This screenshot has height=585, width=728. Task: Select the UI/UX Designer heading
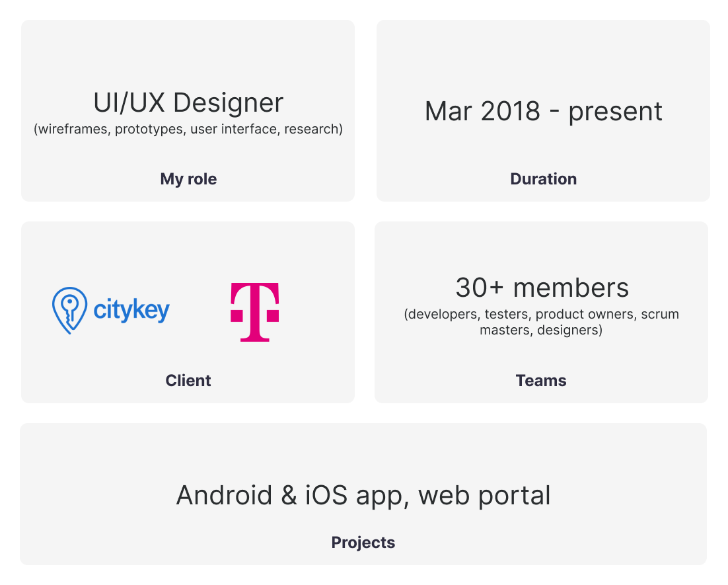coord(188,102)
